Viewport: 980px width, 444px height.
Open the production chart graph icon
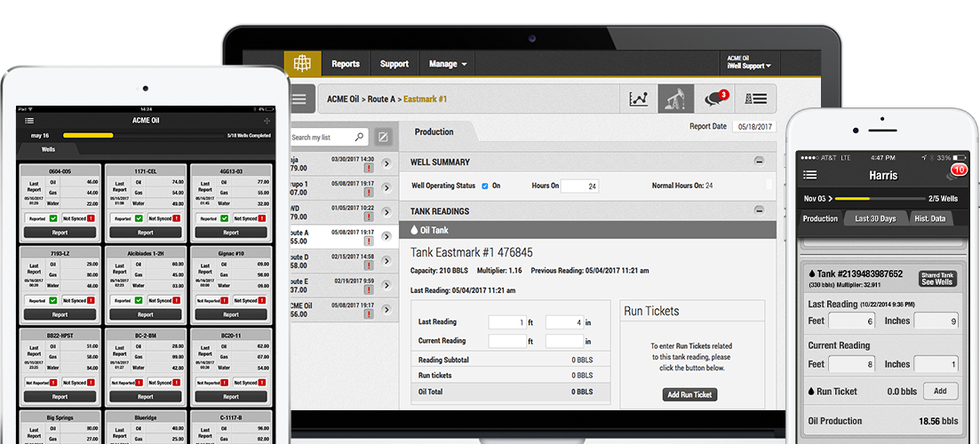coord(638,99)
